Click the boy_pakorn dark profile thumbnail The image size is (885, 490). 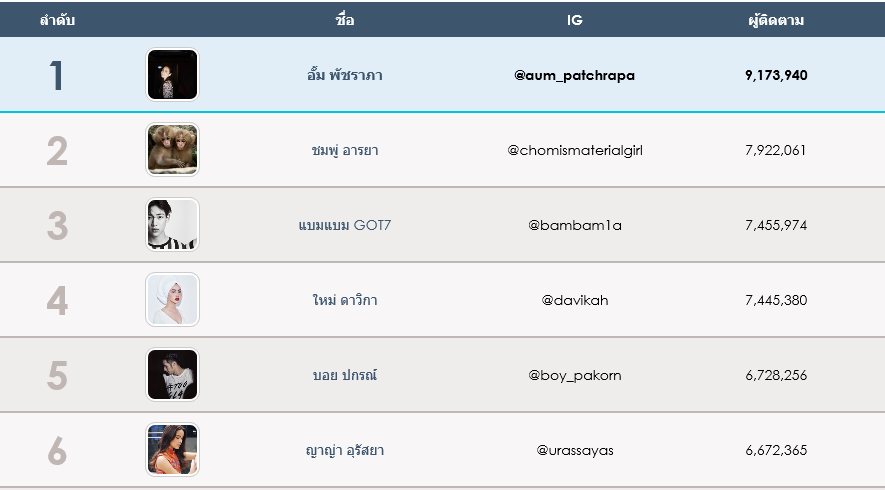[x=173, y=375]
